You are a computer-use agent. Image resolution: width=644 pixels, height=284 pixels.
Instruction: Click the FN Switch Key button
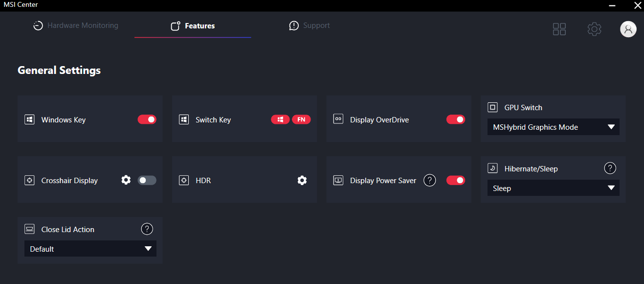point(301,119)
